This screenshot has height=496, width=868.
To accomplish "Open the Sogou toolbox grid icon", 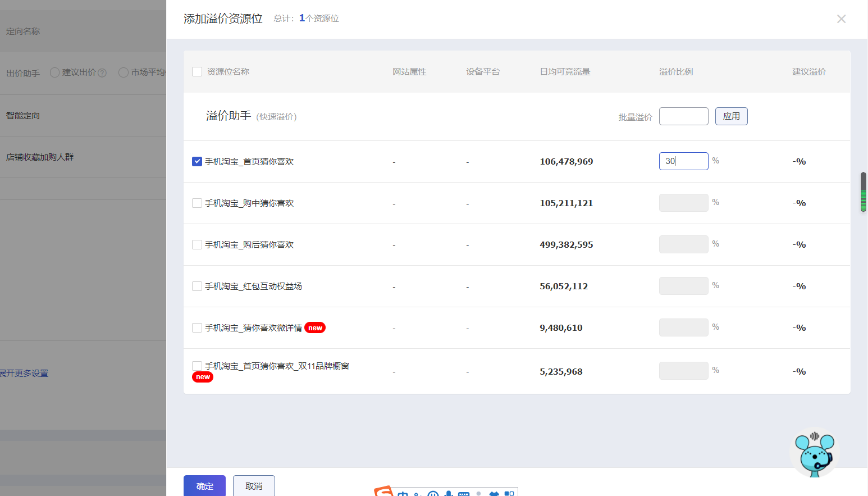I will pyautogui.click(x=509, y=494).
